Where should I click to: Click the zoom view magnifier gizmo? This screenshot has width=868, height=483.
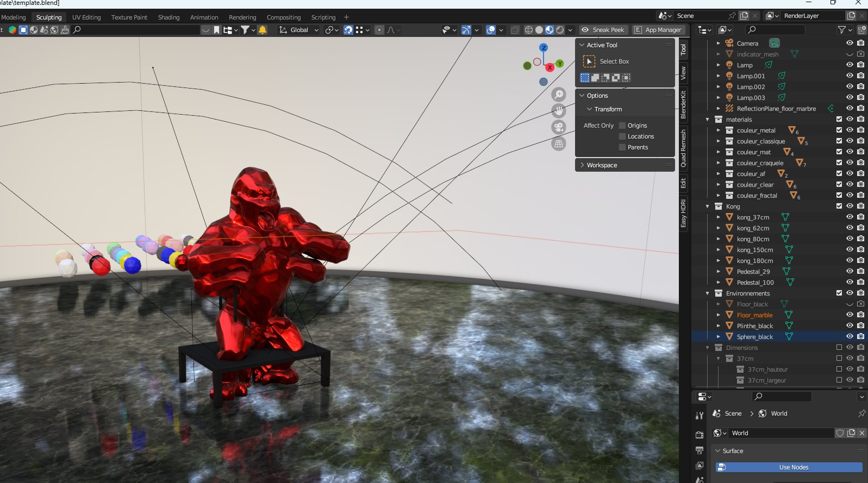[559, 94]
